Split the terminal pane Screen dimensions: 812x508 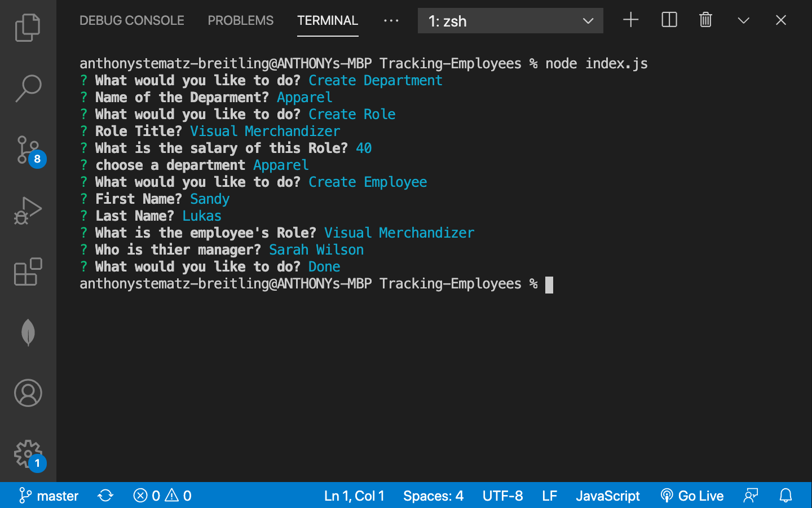(669, 20)
